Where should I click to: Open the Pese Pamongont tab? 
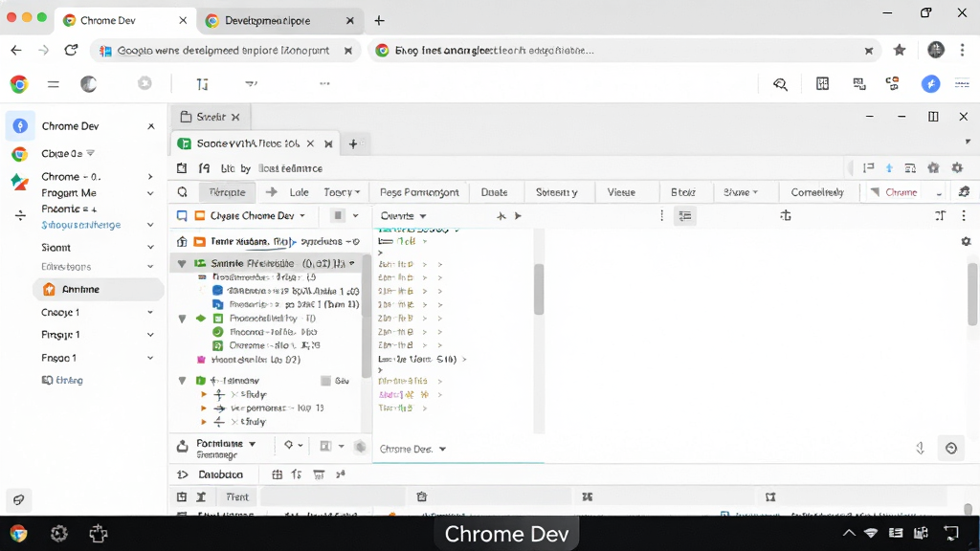(419, 192)
